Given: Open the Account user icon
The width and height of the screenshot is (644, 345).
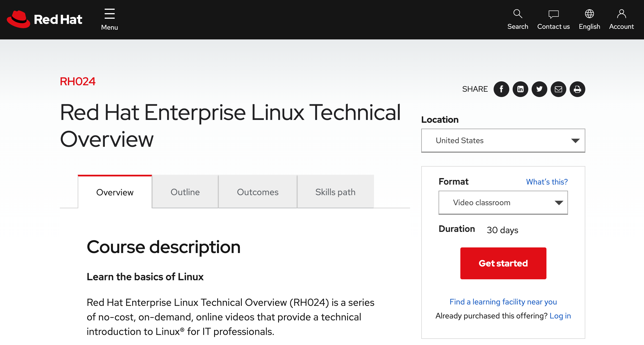Looking at the screenshot, I should 621,19.
